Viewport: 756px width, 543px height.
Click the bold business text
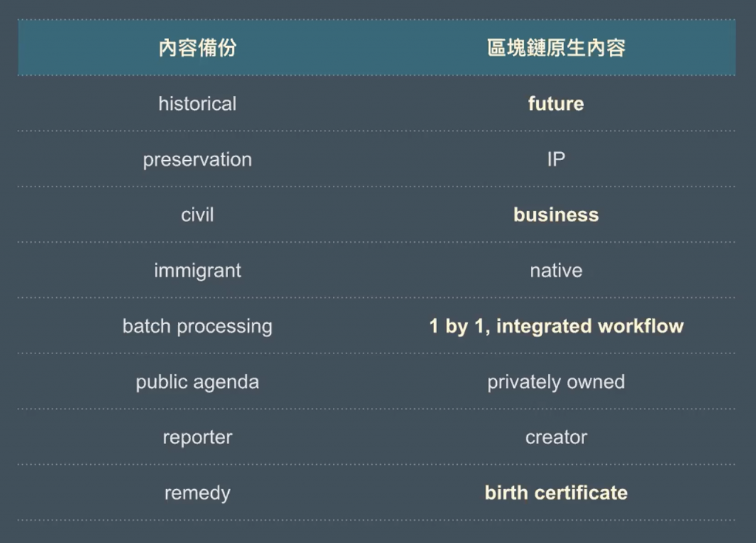(556, 215)
